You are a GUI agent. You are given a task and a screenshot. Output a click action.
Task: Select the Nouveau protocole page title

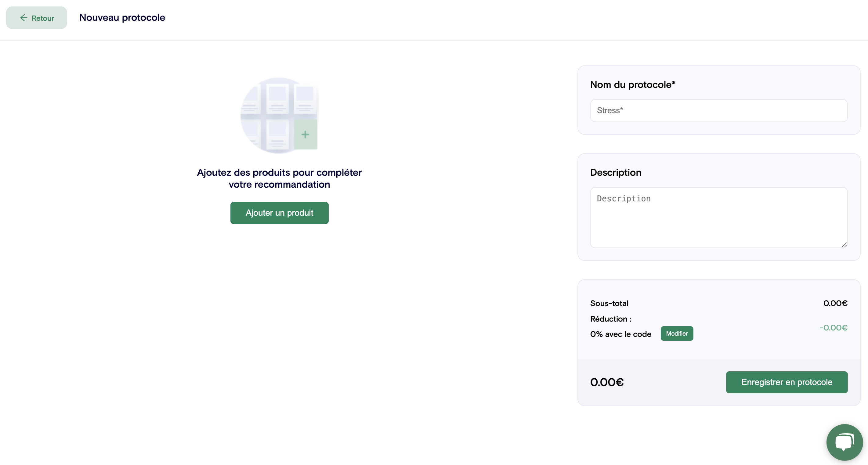click(x=122, y=17)
